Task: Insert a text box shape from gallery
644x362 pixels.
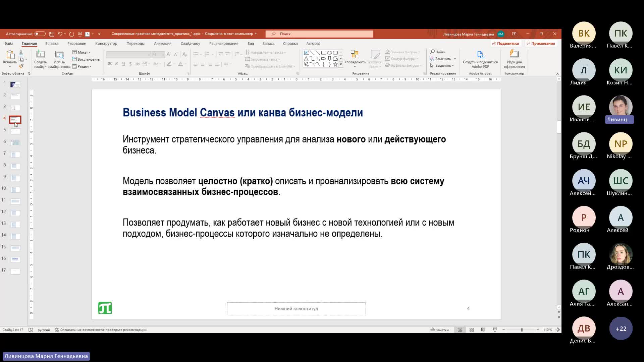Action: tap(306, 53)
